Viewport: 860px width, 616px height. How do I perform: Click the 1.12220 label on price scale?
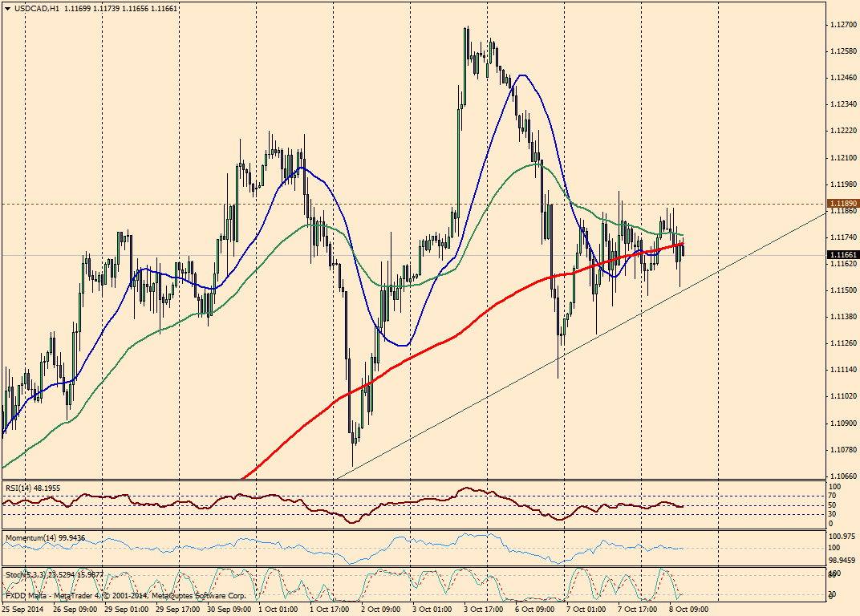(x=842, y=131)
